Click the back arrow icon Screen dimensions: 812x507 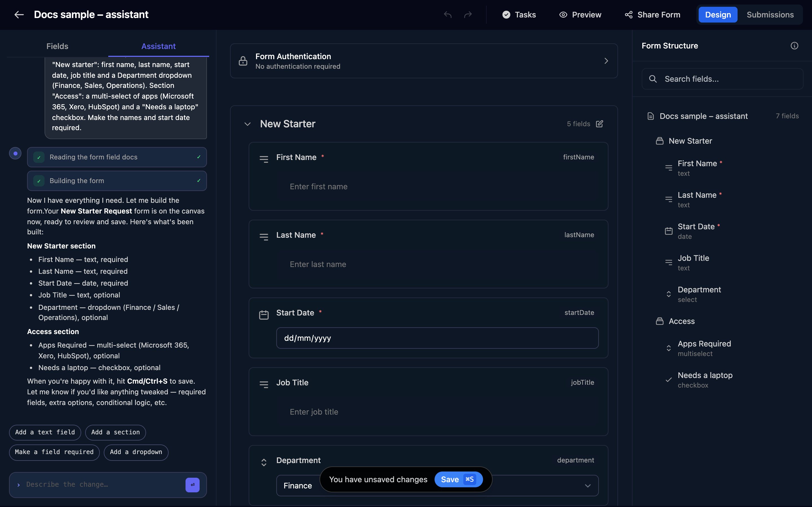[x=19, y=14]
